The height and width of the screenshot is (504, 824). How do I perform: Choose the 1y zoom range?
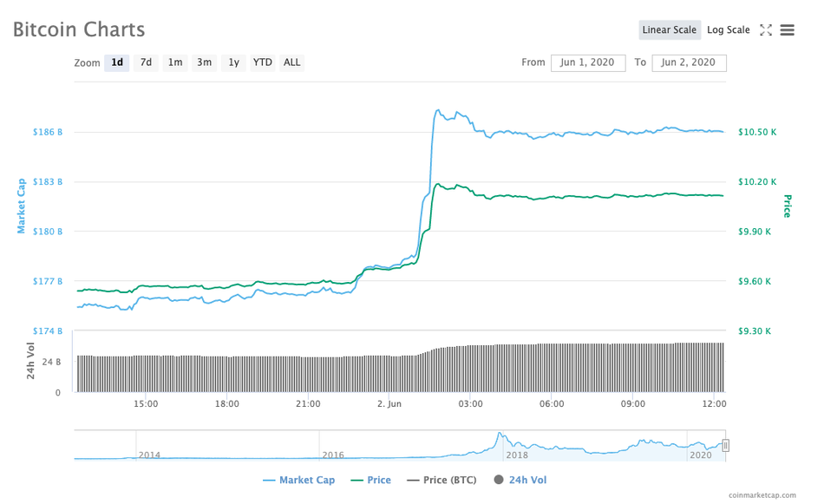(x=233, y=62)
